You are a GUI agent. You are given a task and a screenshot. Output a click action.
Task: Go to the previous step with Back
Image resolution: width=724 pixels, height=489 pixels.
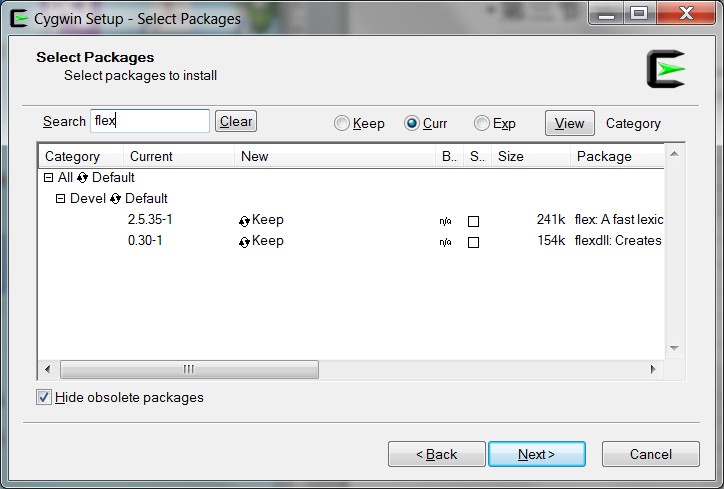tap(437, 454)
